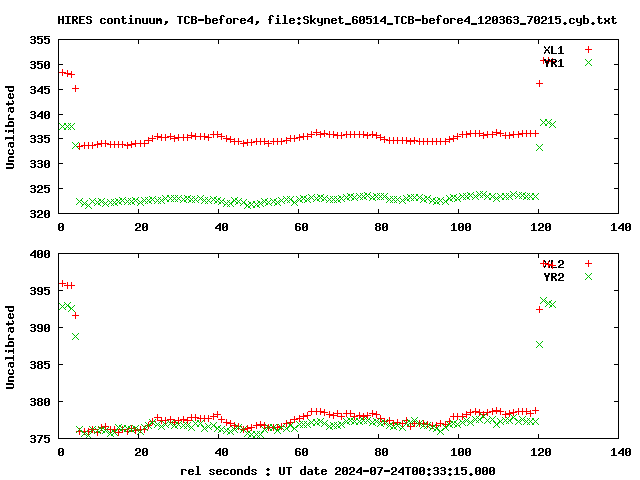Viewport: 640px width, 480px height.
Task: Click the XL2 red point near 392 at 120 seconds
Action: point(539,310)
